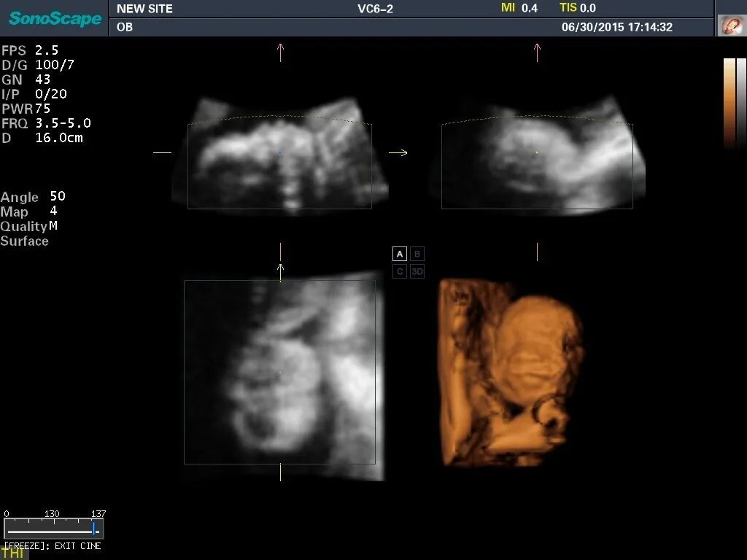Viewport: 747px width, 560px height.
Task: Select the A plane view box
Action: [399, 254]
